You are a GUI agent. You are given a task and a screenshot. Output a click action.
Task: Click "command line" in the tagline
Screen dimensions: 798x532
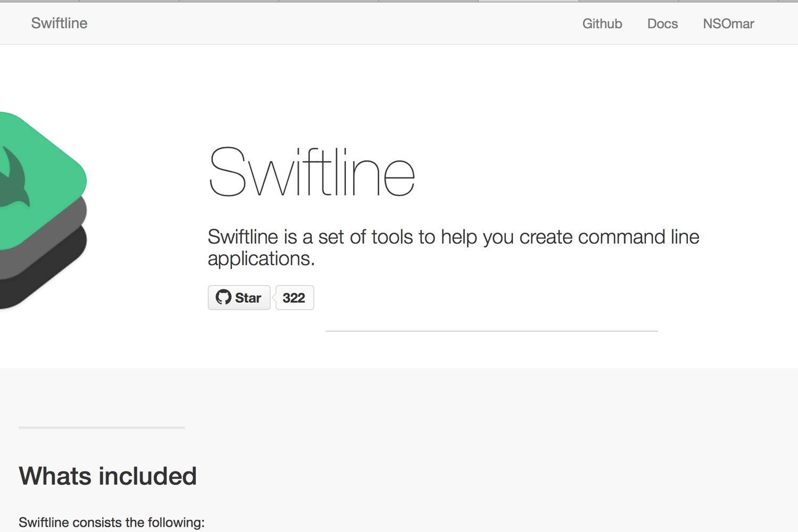tap(638, 237)
